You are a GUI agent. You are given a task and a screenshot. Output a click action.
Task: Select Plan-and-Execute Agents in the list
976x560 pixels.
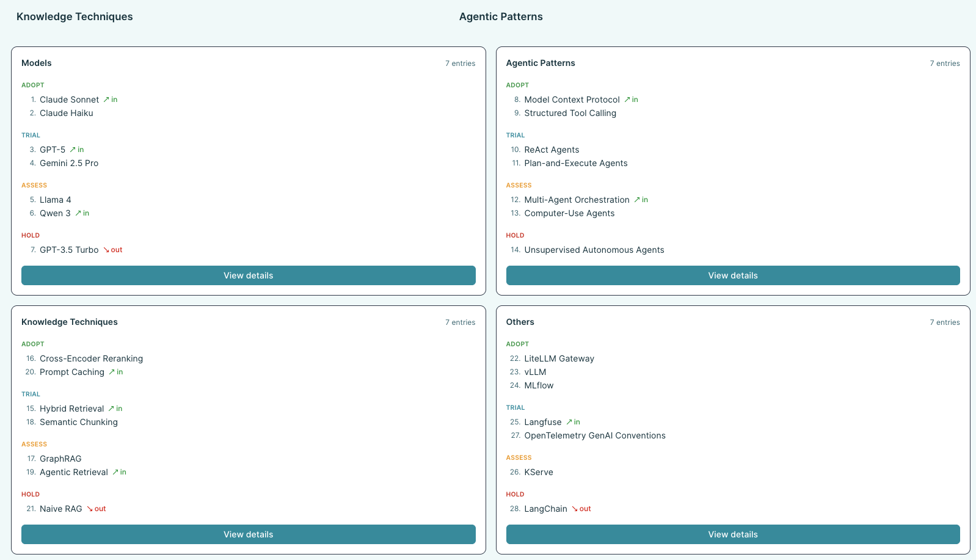(x=576, y=163)
